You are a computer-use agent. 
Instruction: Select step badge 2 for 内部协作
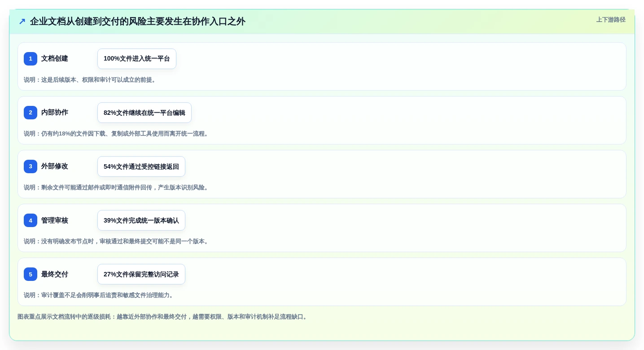31,113
